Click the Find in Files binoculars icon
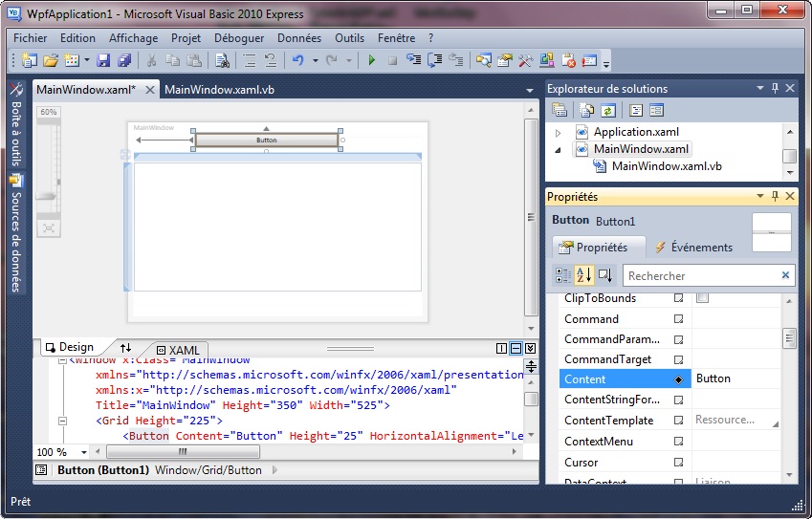Screen dimensions: 812x519 pyautogui.click(x=222, y=60)
